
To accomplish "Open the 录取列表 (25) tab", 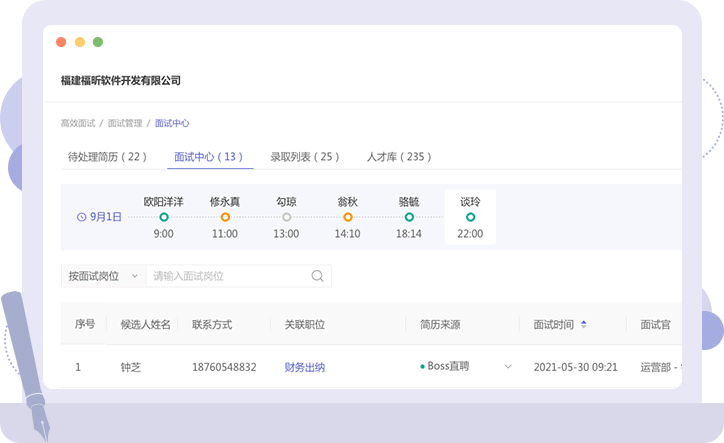I will (x=305, y=157).
